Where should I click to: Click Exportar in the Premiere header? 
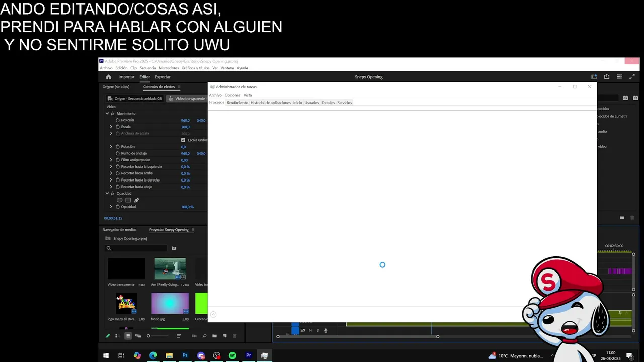163,77
